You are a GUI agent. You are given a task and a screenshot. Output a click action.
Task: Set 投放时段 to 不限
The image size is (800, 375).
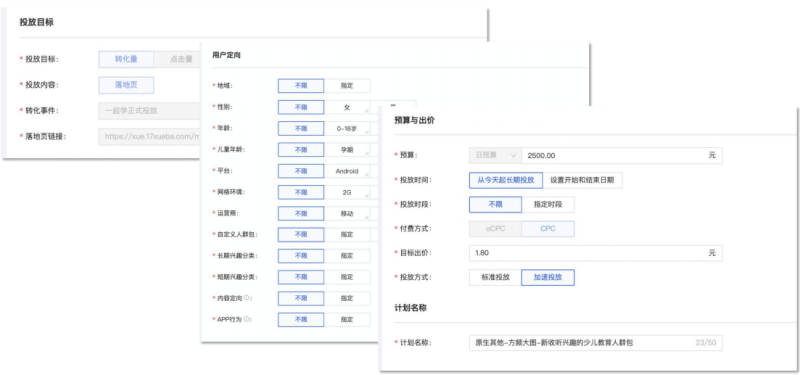[x=495, y=204]
